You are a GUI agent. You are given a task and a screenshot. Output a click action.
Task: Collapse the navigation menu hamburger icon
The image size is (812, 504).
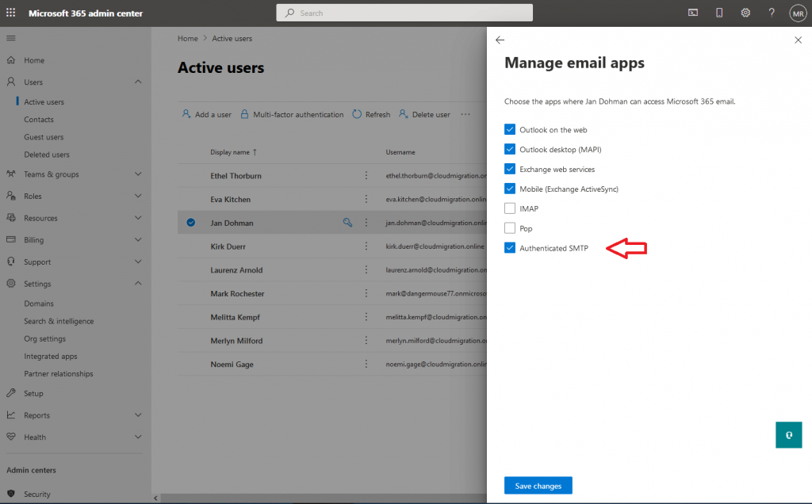11,38
